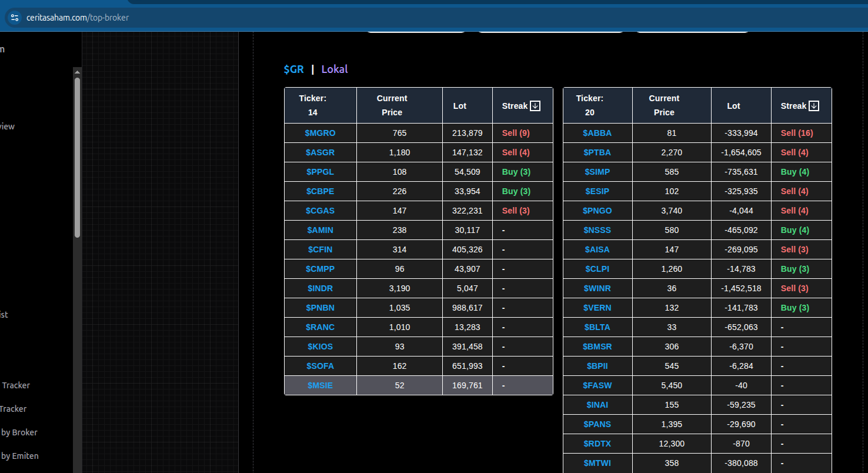Sort left table by Streak arrow icon
Image resolution: width=868 pixels, height=473 pixels.
535,106
